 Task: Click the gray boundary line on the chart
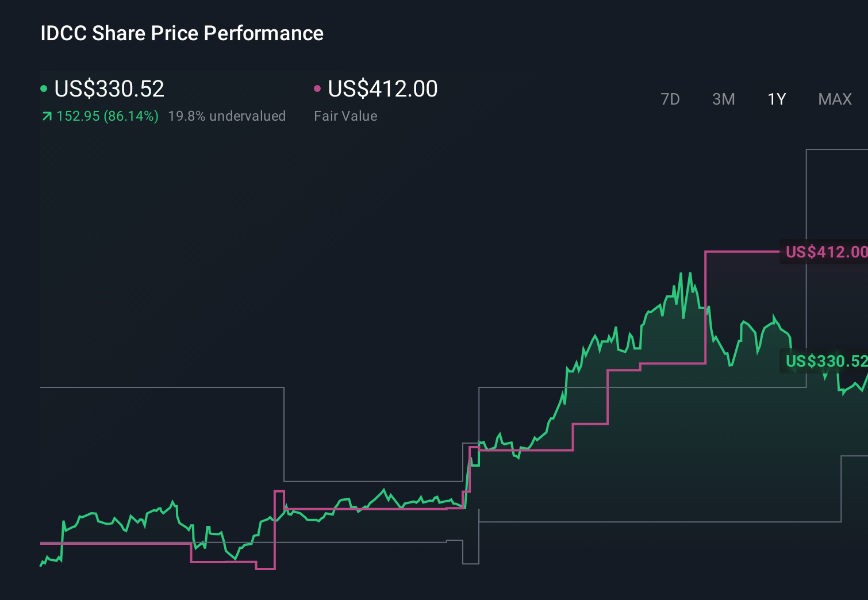[x=161, y=388]
